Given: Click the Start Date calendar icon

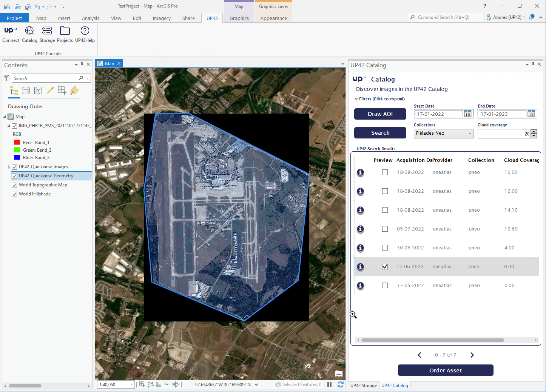Looking at the screenshot, I should [467, 114].
